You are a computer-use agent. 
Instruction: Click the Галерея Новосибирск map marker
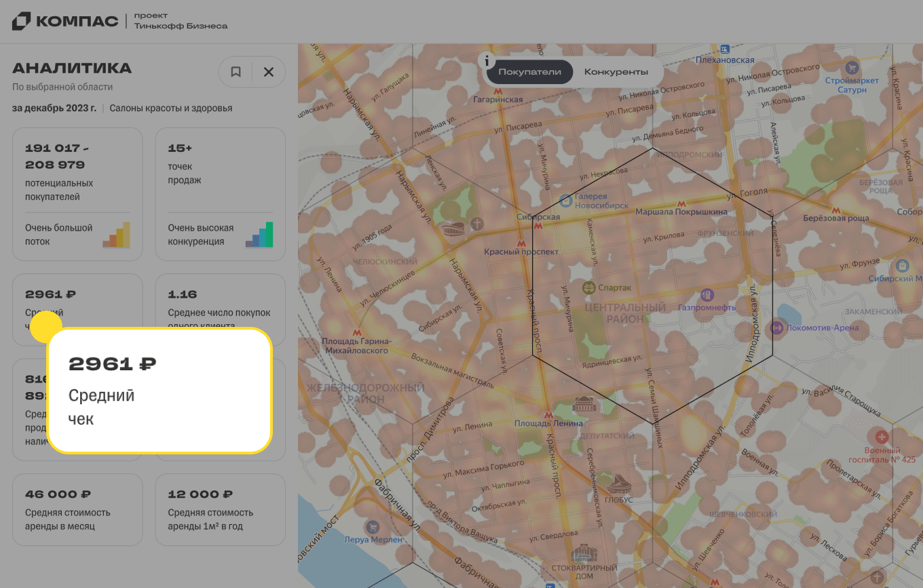pyautogui.click(x=565, y=201)
